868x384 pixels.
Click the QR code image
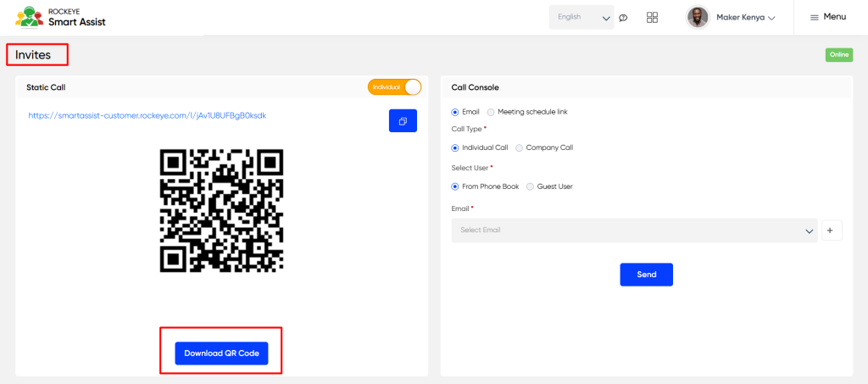221,211
